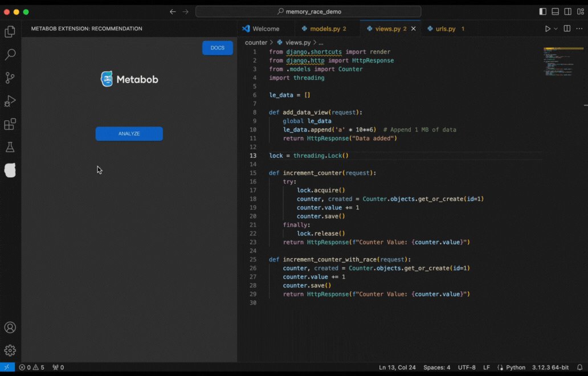This screenshot has width=588, height=376.
Task: Click 'lock.release()' on line 22
Action: coord(321,234)
